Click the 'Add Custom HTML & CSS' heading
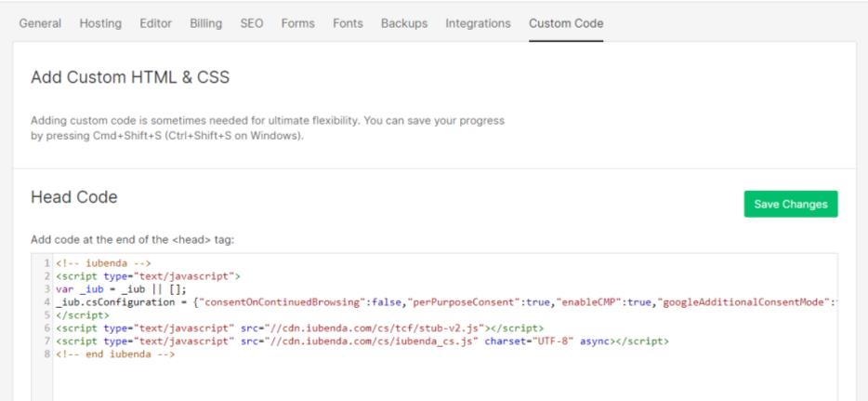868x401 pixels. click(130, 77)
